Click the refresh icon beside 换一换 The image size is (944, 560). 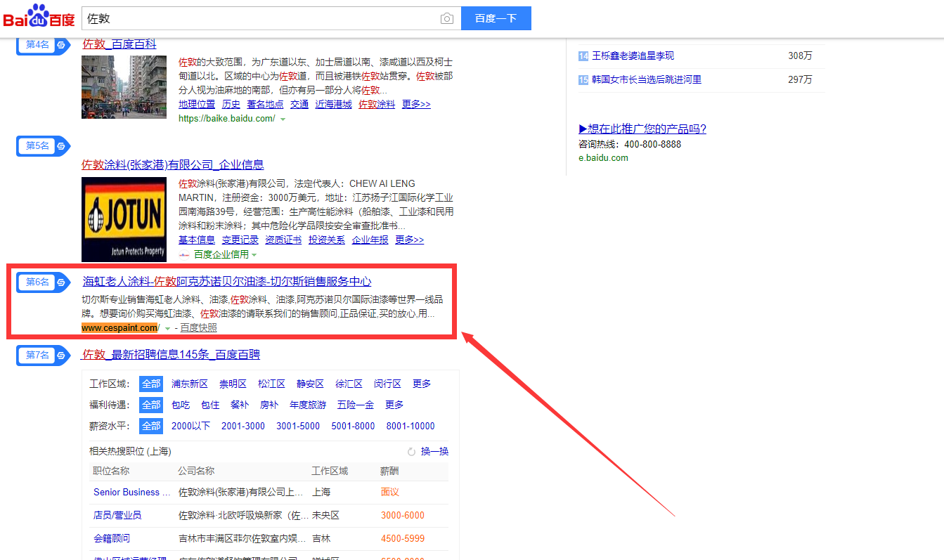pyautogui.click(x=412, y=452)
